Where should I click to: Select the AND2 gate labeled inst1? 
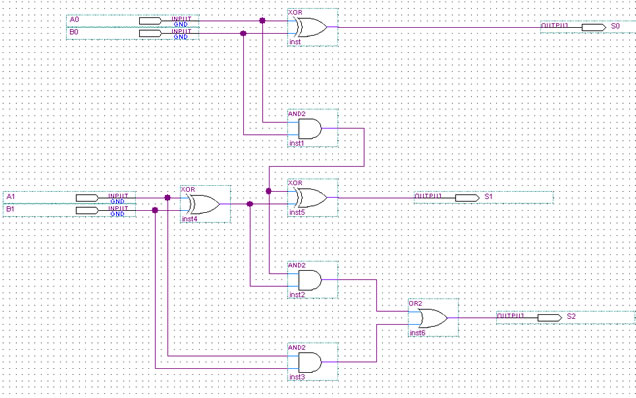[x=313, y=128]
